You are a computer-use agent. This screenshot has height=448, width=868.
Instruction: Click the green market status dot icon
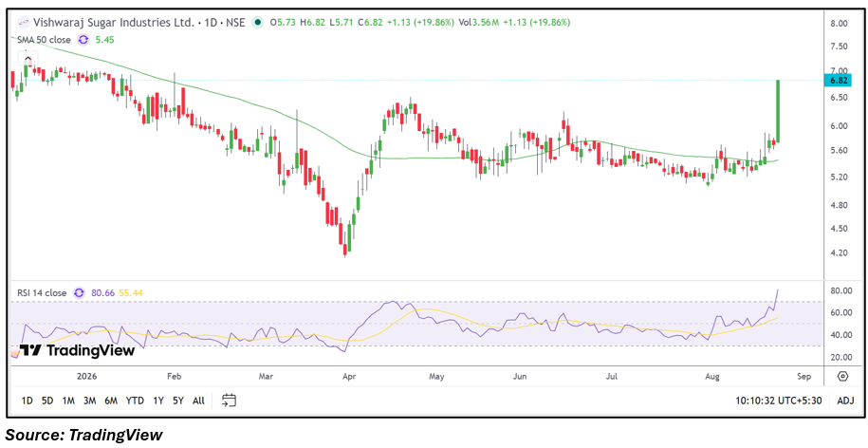tap(257, 23)
